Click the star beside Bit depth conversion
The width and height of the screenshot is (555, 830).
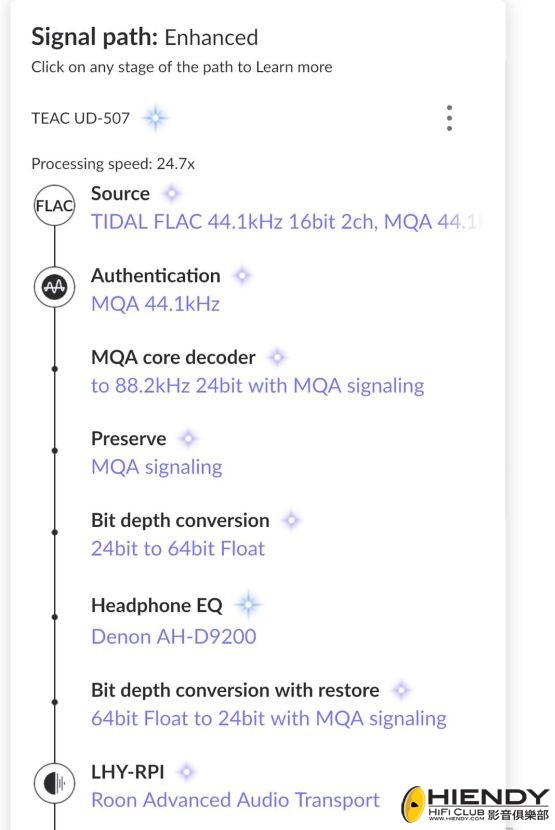[x=291, y=520]
